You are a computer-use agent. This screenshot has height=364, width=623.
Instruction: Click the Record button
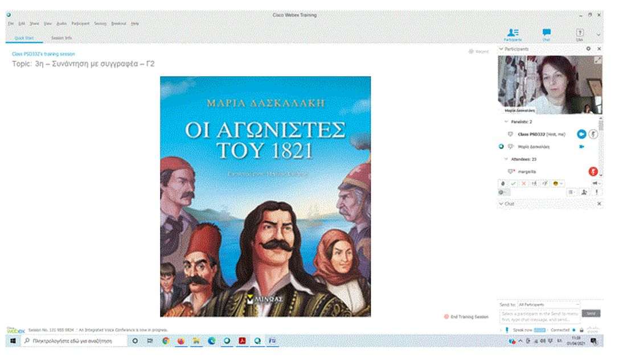[x=479, y=52]
